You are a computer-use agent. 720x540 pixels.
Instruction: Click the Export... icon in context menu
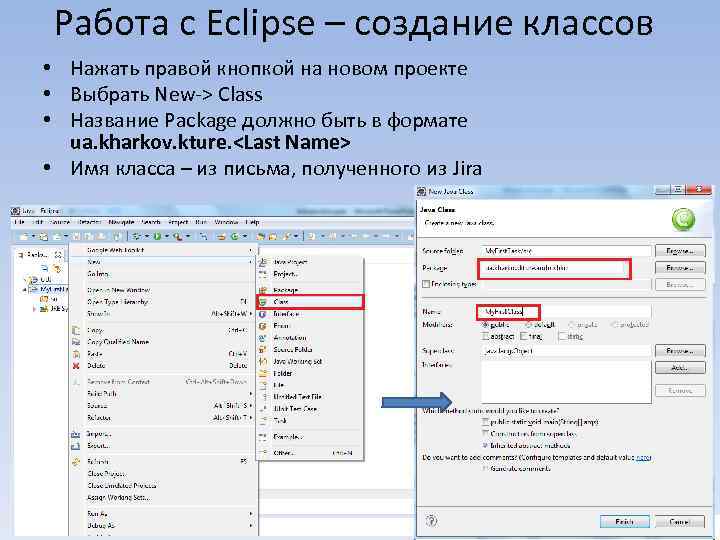coord(76,446)
